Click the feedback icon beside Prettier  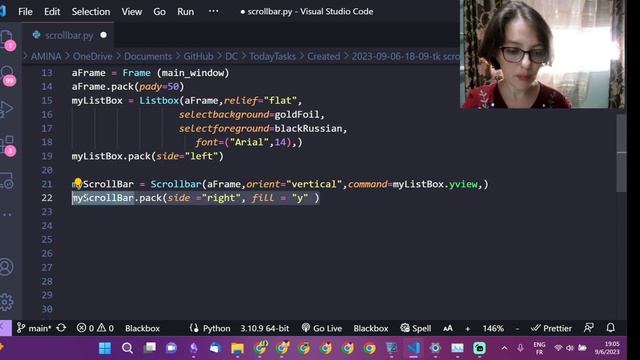click(x=589, y=327)
